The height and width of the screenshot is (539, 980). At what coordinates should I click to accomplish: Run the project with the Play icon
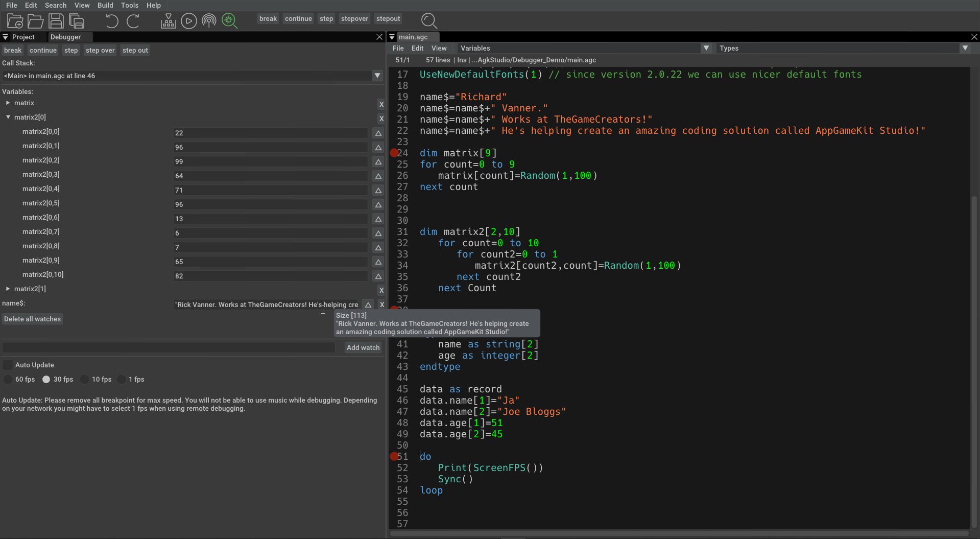pyautogui.click(x=189, y=21)
